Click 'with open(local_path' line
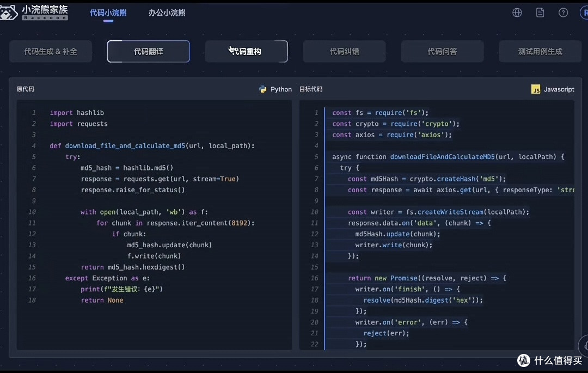 click(x=144, y=212)
